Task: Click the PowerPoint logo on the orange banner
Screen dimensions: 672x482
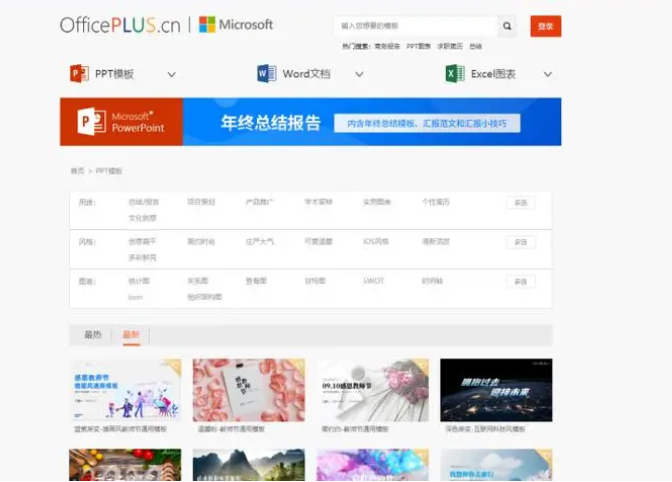Action: 91,122
